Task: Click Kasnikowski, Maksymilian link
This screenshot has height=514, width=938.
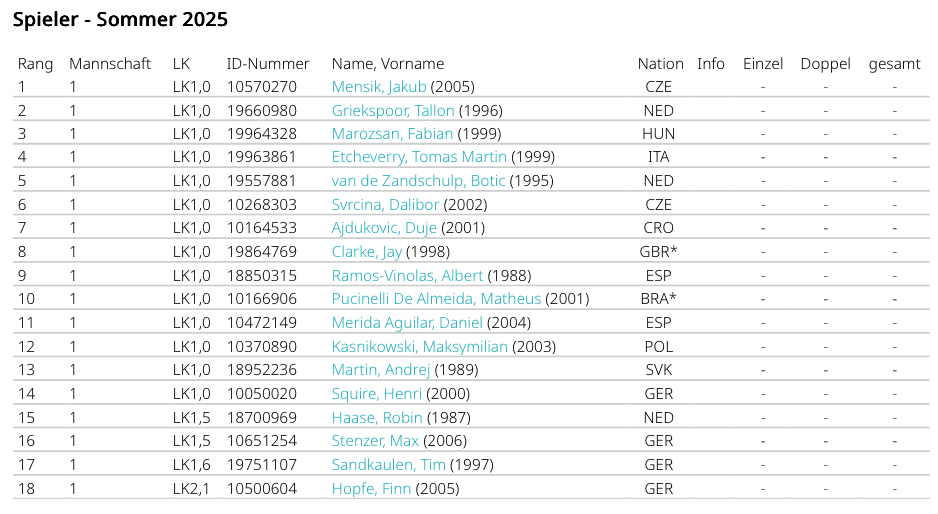Action: (420, 347)
